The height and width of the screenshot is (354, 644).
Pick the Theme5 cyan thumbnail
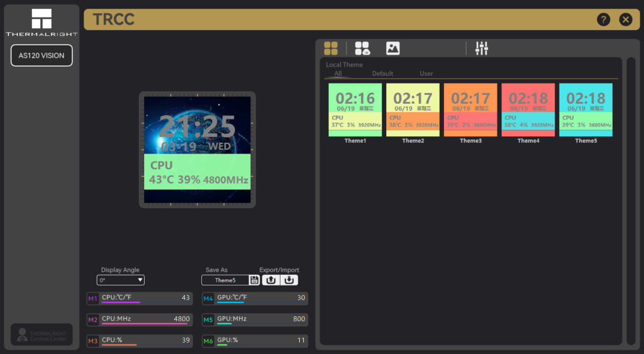(x=586, y=109)
